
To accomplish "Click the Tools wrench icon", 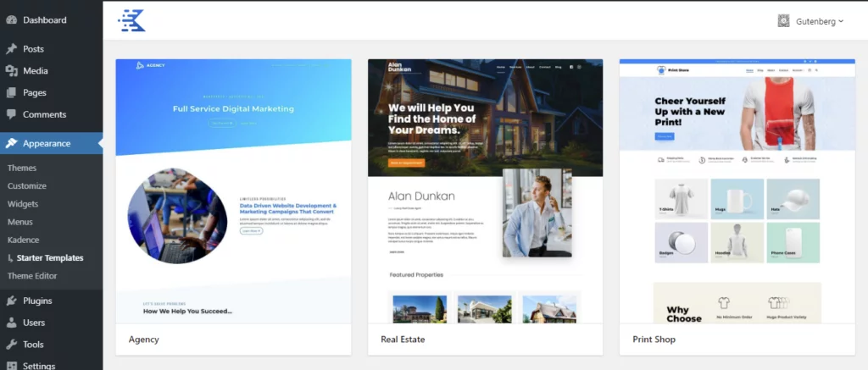I will (x=11, y=344).
